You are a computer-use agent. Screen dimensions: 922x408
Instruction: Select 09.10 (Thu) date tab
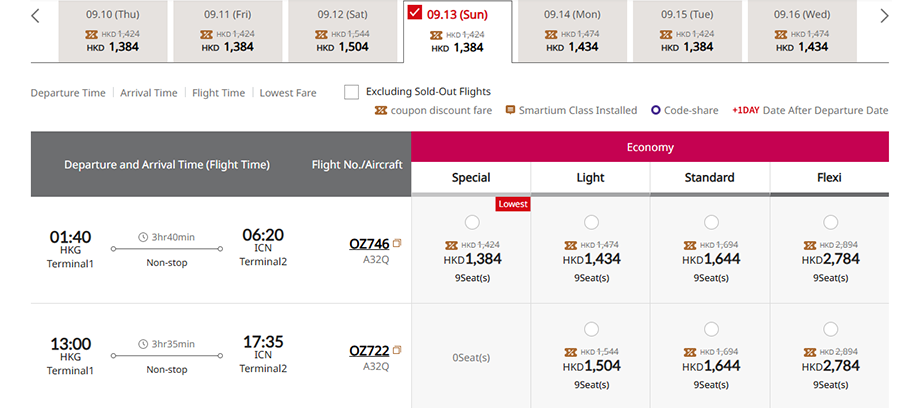tap(113, 31)
